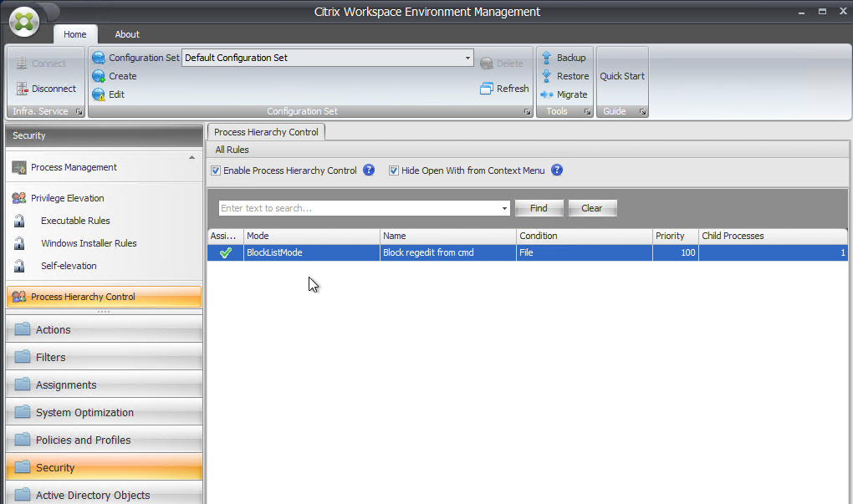
Task: Click the Citrix WEM application orb logo
Action: 24,23
